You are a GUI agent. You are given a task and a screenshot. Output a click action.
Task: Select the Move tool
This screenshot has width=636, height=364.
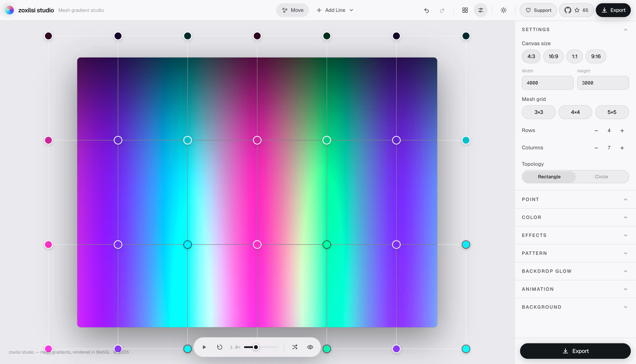pyautogui.click(x=292, y=10)
